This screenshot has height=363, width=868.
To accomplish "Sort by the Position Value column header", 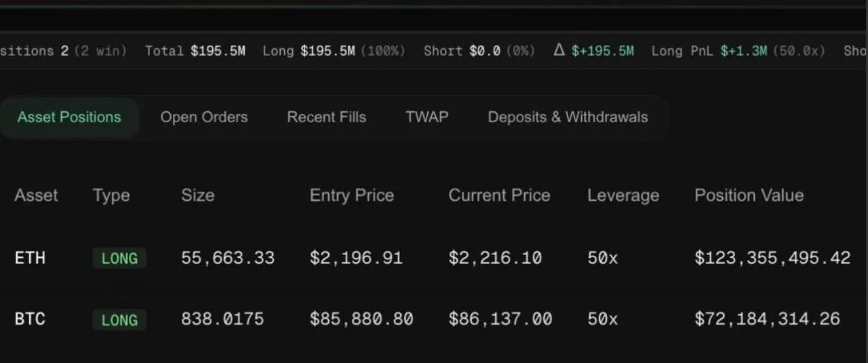I will point(749,195).
